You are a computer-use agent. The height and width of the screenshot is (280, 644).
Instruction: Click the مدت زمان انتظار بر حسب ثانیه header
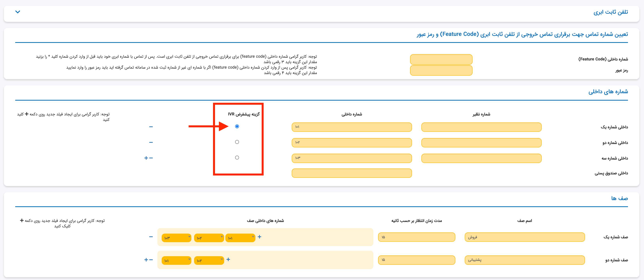point(417,221)
